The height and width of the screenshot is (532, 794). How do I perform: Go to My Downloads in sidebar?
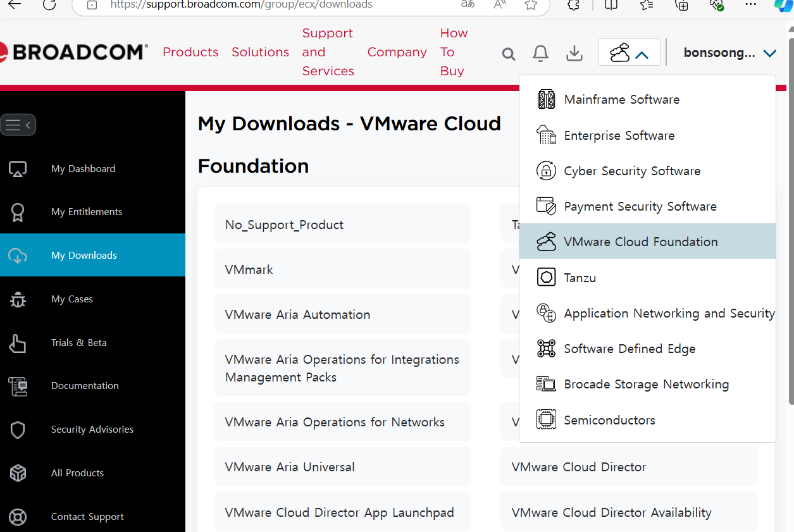click(x=92, y=256)
